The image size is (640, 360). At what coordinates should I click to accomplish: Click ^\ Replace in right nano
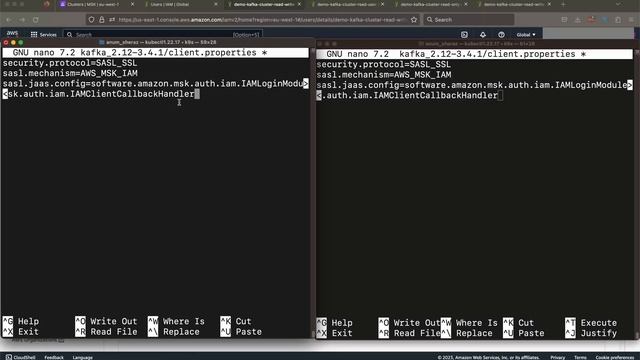(467, 333)
